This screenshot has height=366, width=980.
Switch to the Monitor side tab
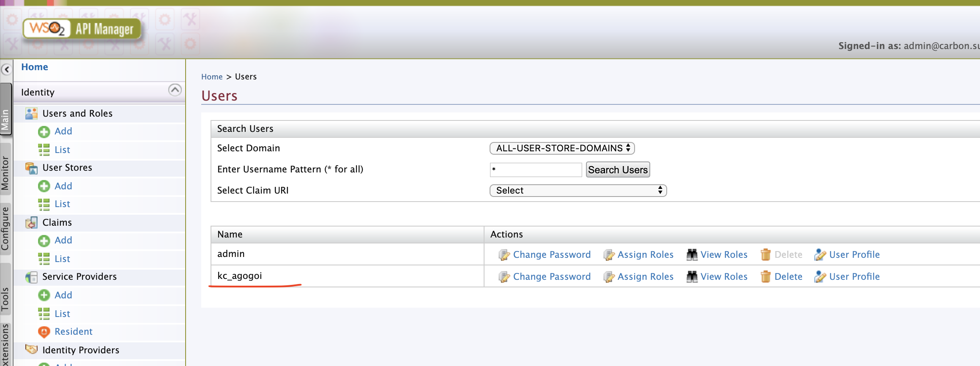click(x=5, y=173)
